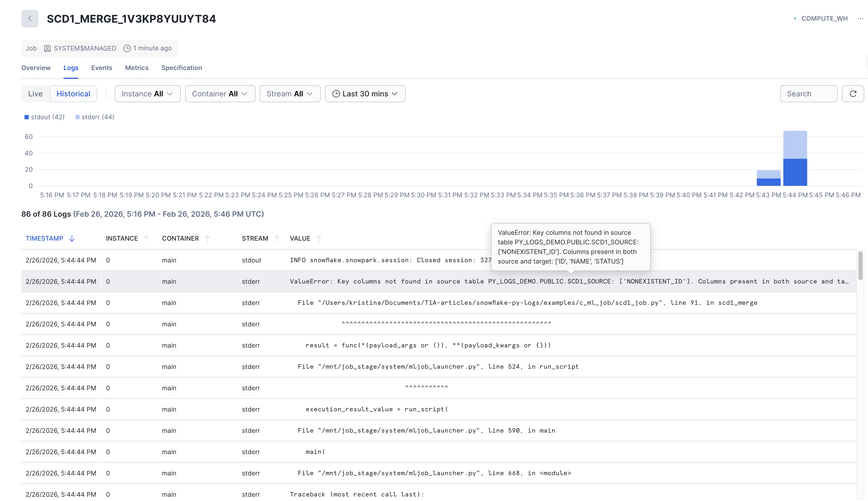Navigate back from SCD1_MERGE job
Screen dimensions: 868x501
(30, 19)
